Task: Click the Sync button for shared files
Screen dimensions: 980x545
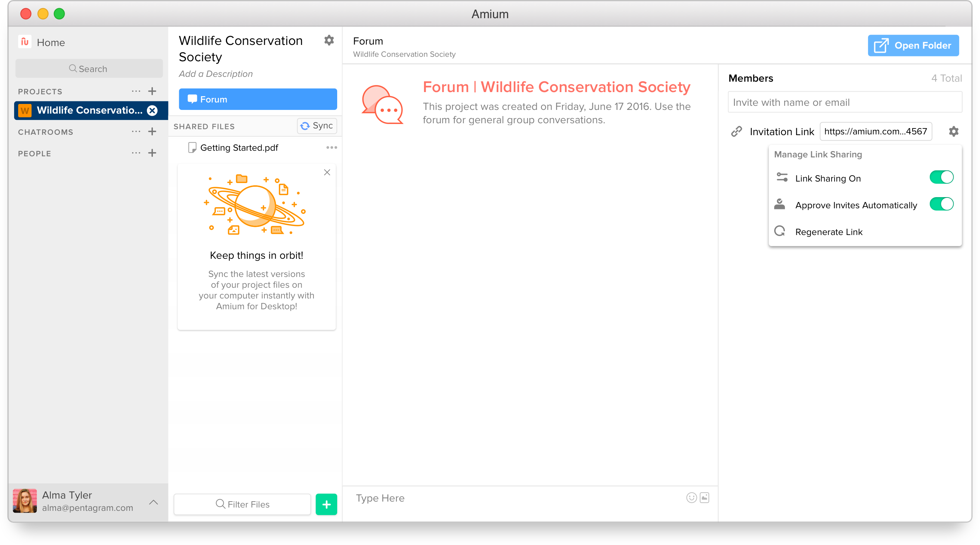Action: point(317,126)
